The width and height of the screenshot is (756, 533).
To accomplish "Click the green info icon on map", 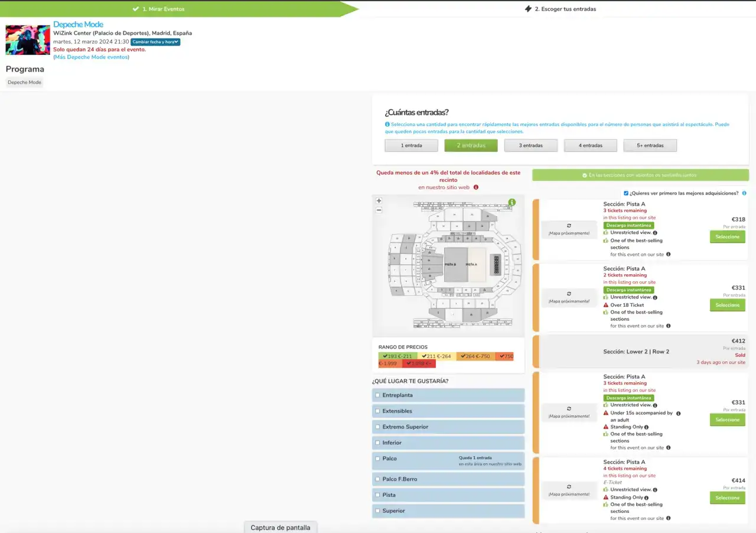I will pos(511,202).
